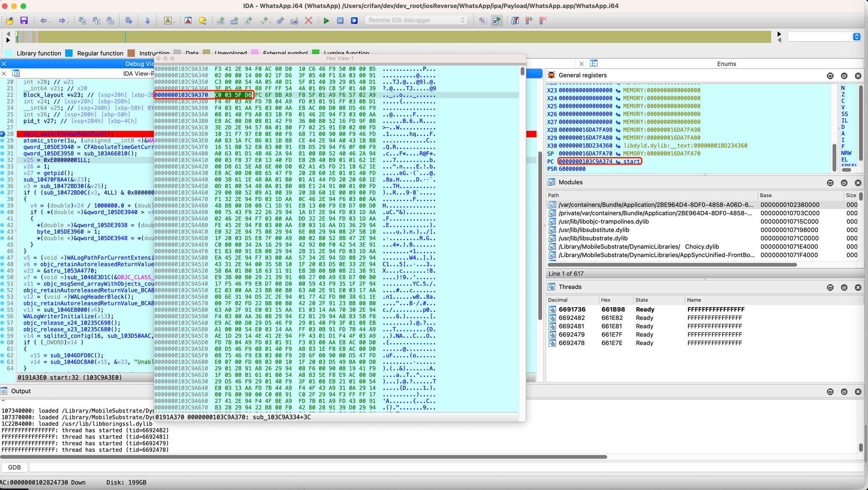
Task: Toggle breakpoint on pseudocode line 29
Action: 3,140
